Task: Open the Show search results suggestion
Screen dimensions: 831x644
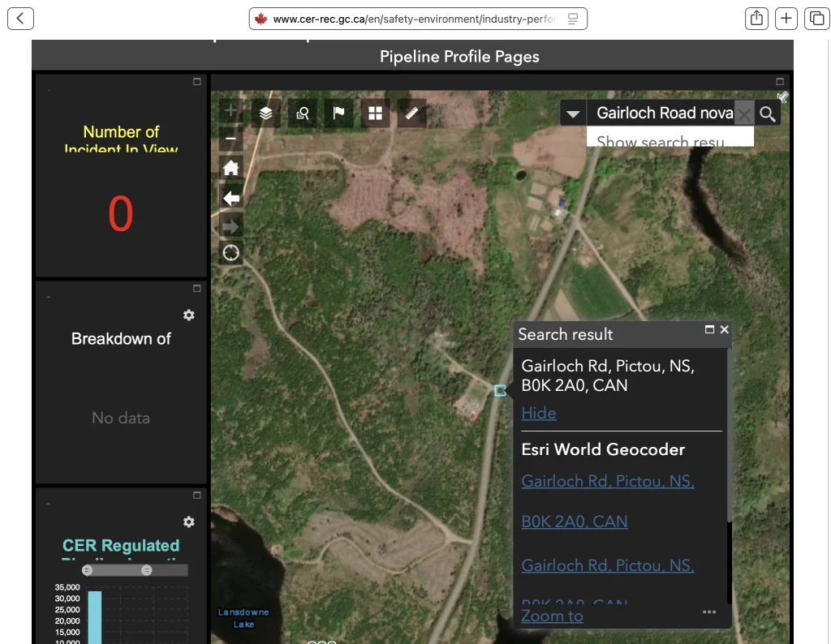Action: [661, 142]
